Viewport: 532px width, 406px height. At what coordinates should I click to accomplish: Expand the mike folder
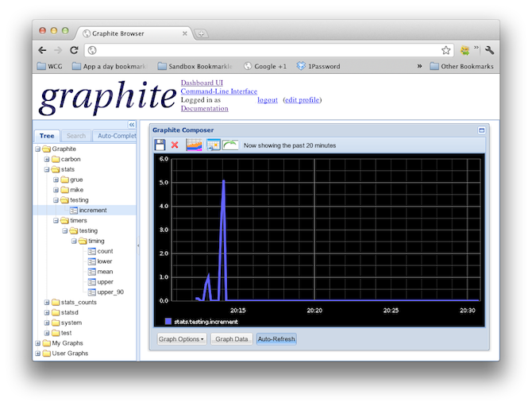56,190
